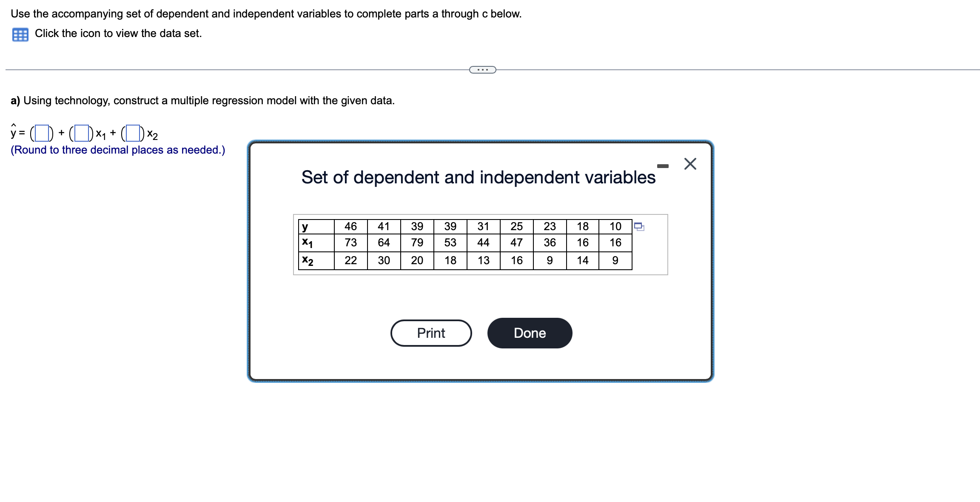Select the x1 value 79
Screen dimensions: 980x502
point(417,243)
